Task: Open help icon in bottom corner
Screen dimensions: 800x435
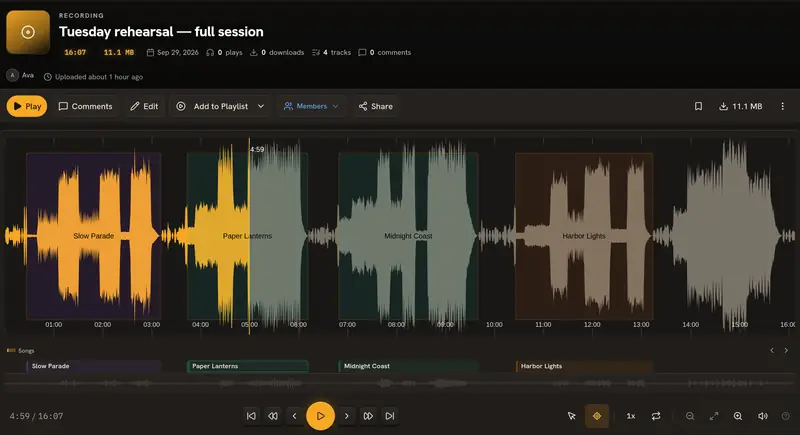Action: coord(786,416)
